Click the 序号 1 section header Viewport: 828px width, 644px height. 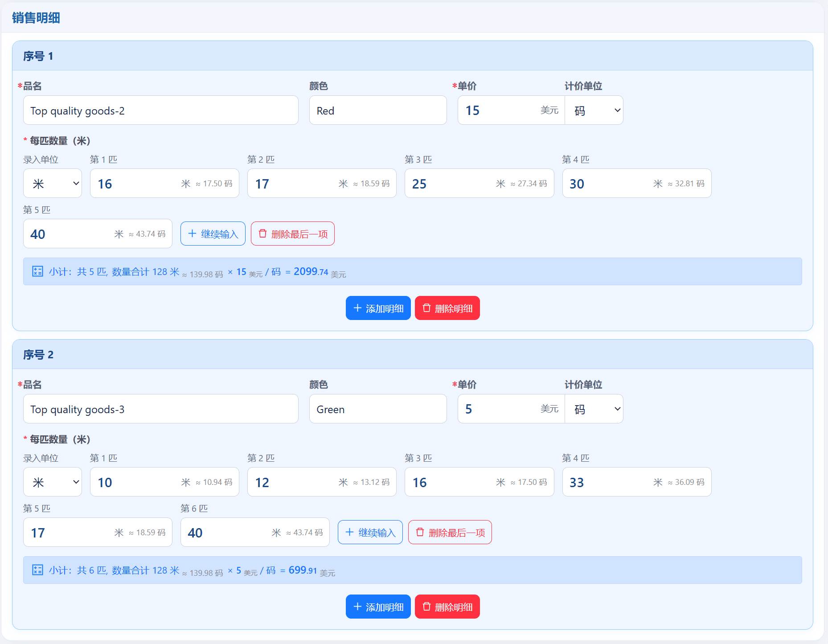(413, 56)
